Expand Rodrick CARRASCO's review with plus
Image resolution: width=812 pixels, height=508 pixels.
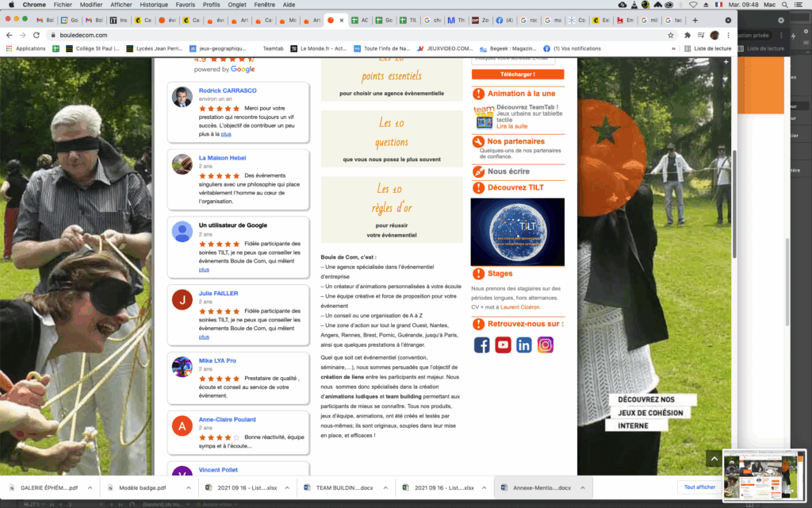tap(226, 134)
